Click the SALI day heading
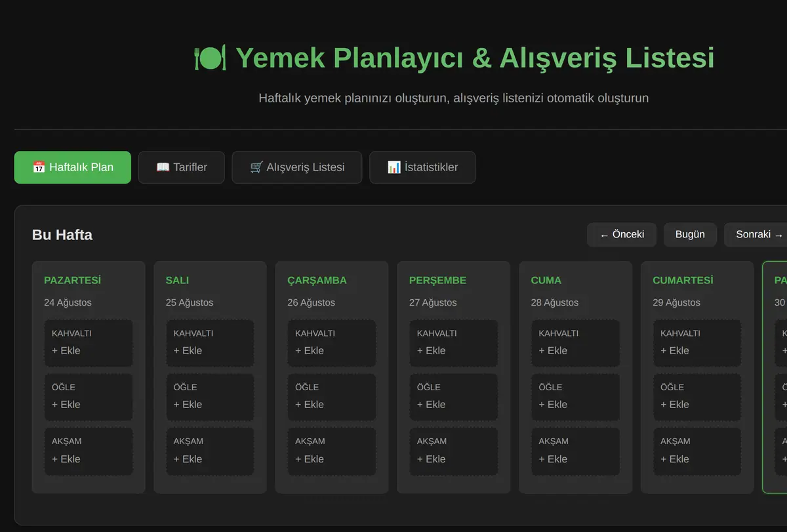The width and height of the screenshot is (787, 532). [x=177, y=280]
